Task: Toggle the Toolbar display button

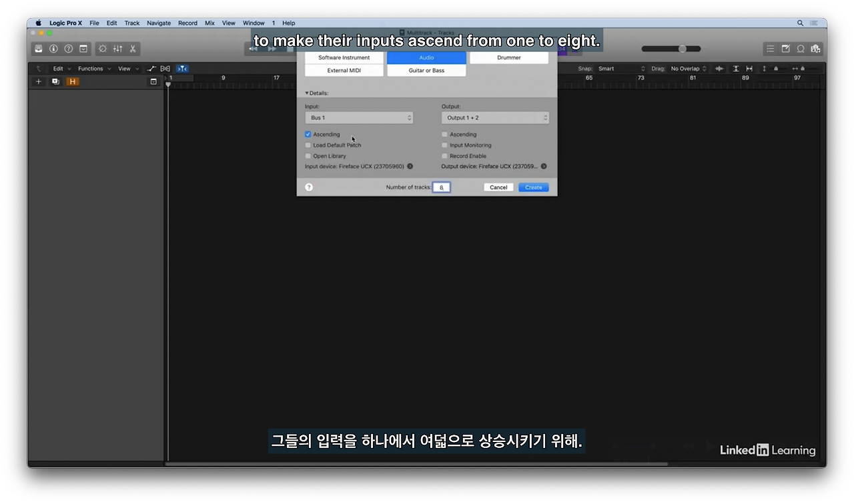Action: [x=83, y=49]
